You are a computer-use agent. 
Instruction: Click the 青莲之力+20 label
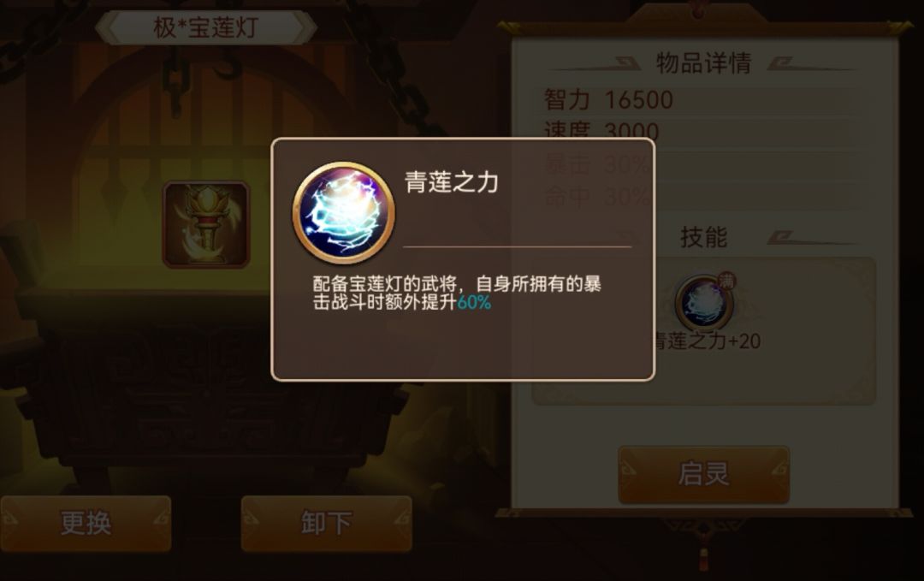[708, 341]
